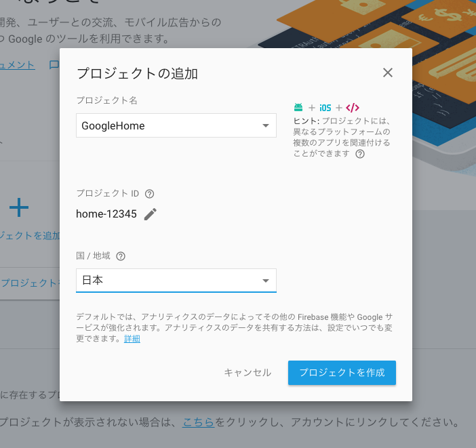Open help icon next to プロジェクト ID
Viewport: 476px width, 448px height.
tap(150, 194)
